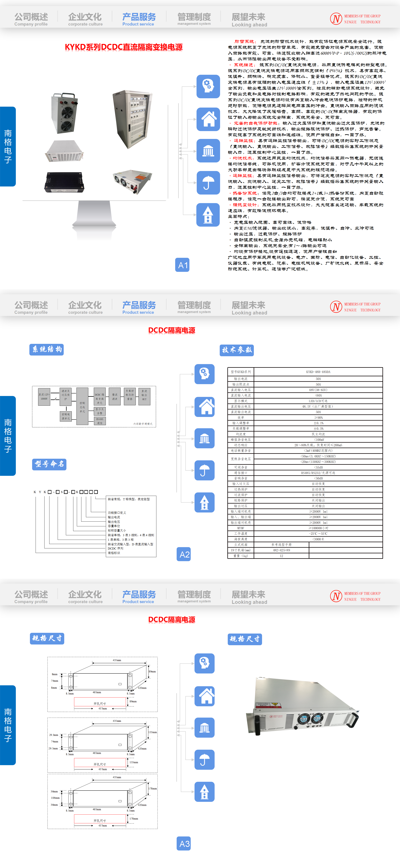Click the red N logo in top header
The image size is (400, 868).
(336, 19)
